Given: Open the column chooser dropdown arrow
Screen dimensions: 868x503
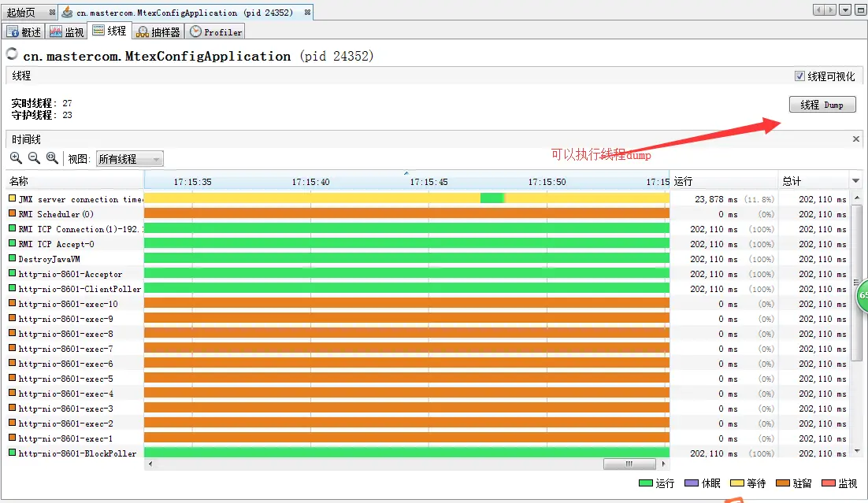Looking at the screenshot, I should (856, 181).
